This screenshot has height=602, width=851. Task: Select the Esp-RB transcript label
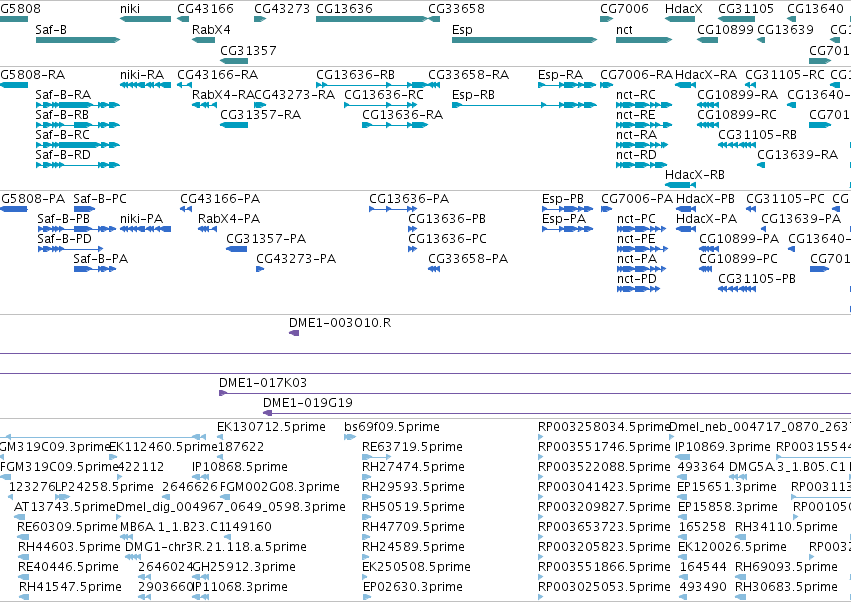(473, 95)
